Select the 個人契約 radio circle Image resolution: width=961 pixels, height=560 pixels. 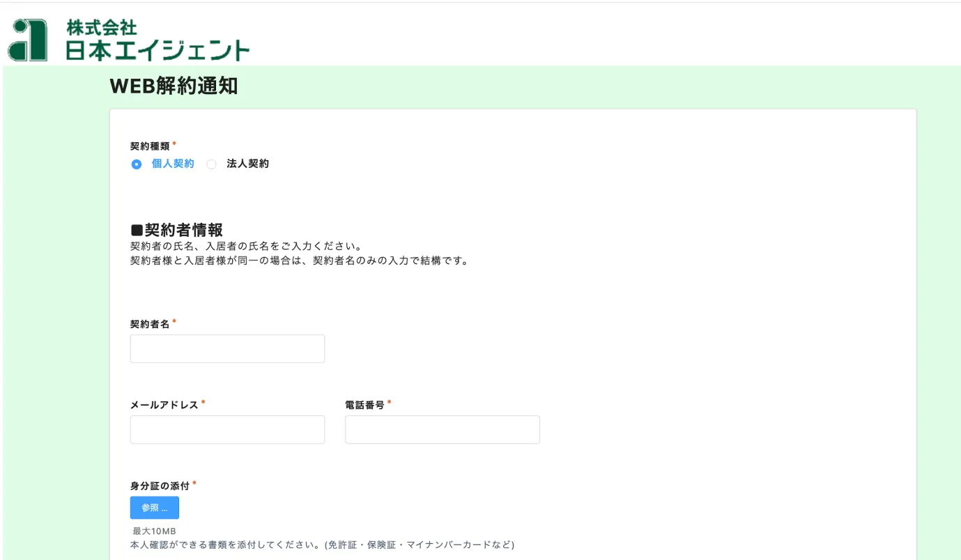coord(137,164)
